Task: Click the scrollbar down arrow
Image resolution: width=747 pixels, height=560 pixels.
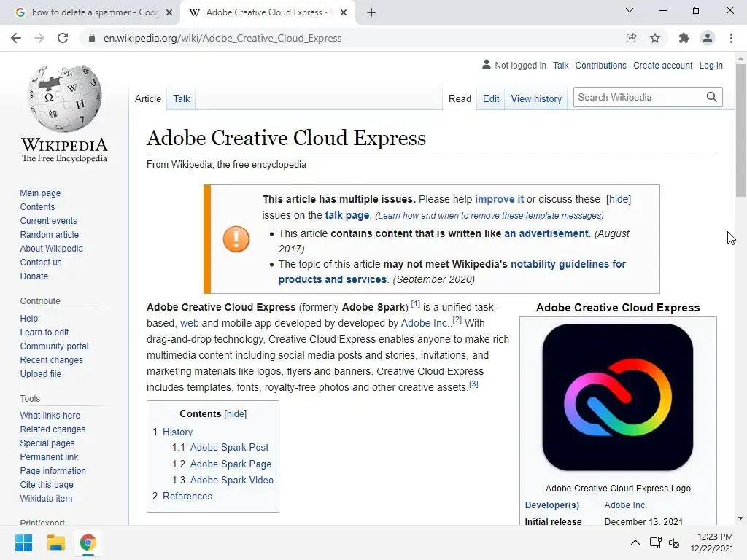Action: pyautogui.click(x=740, y=518)
